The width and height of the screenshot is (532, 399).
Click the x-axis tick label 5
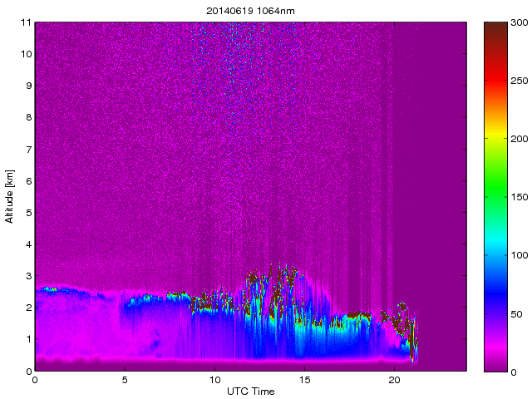(x=125, y=380)
